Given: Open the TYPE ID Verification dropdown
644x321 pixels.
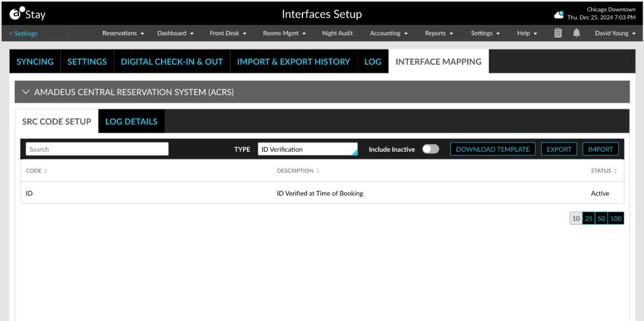Looking at the screenshot, I should (308, 149).
